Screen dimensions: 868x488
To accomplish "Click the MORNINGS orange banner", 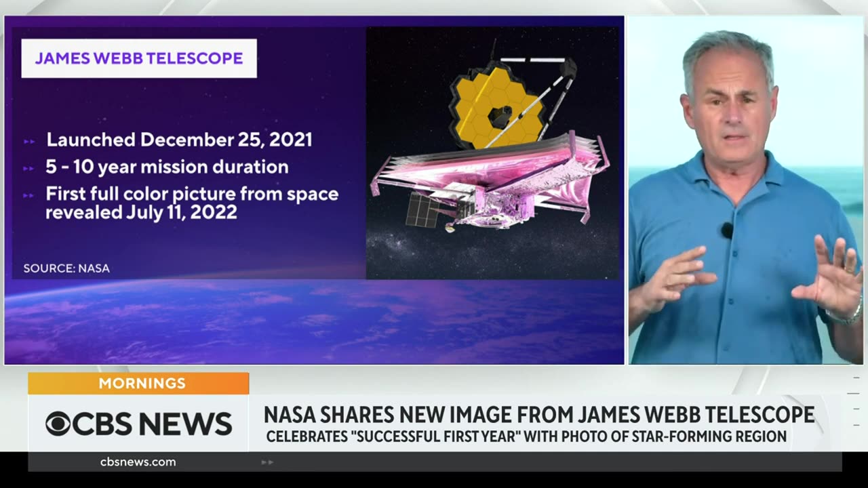I will click(x=138, y=383).
